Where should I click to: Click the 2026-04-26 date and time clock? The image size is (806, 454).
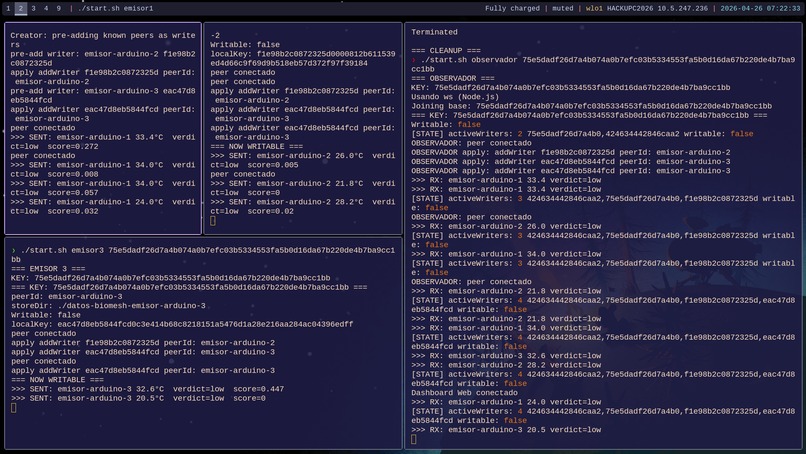(x=760, y=8)
